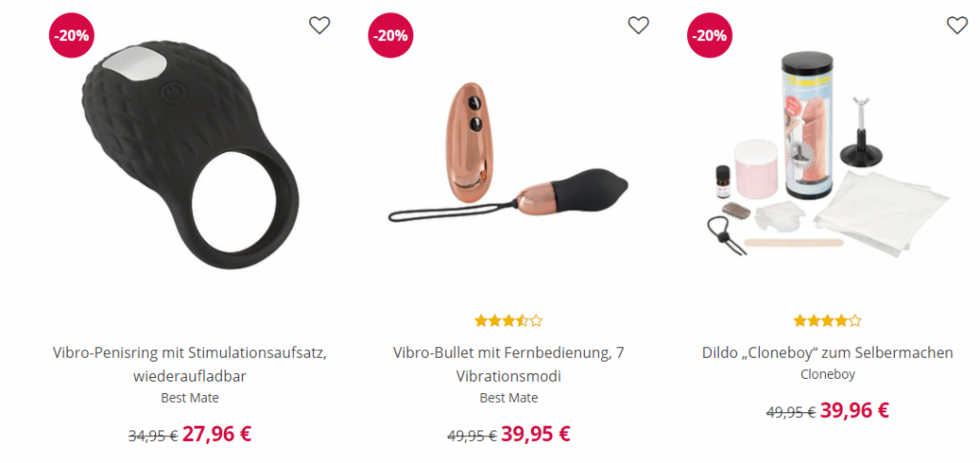
Task: Click the 39,95 € sale price
Action: pos(536,433)
